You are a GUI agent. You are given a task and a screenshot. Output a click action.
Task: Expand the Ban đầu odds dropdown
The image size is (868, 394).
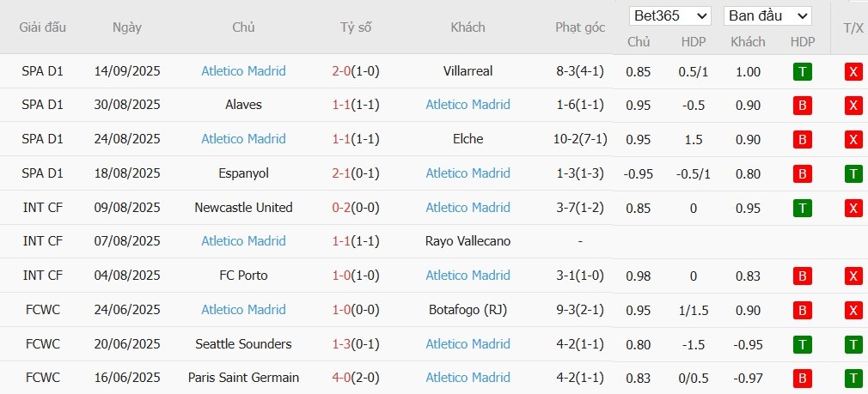pos(767,16)
